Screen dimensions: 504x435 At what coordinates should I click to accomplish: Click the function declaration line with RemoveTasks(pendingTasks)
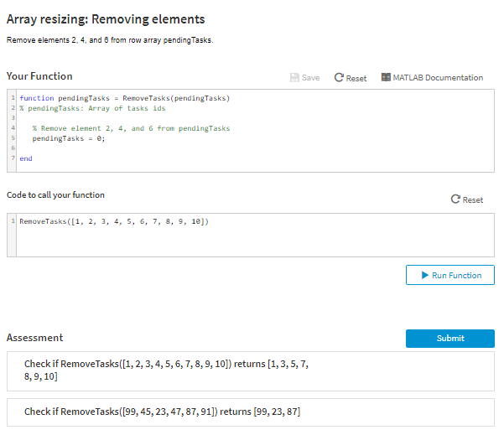[125, 98]
